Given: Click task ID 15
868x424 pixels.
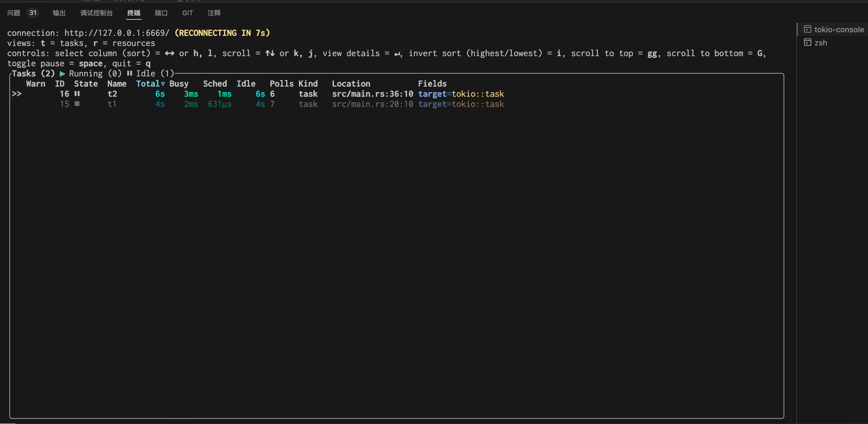Looking at the screenshot, I should coord(64,104).
